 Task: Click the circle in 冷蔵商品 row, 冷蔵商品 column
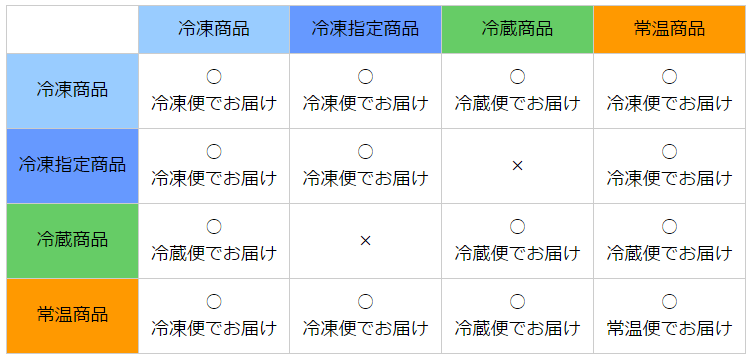[517, 226]
